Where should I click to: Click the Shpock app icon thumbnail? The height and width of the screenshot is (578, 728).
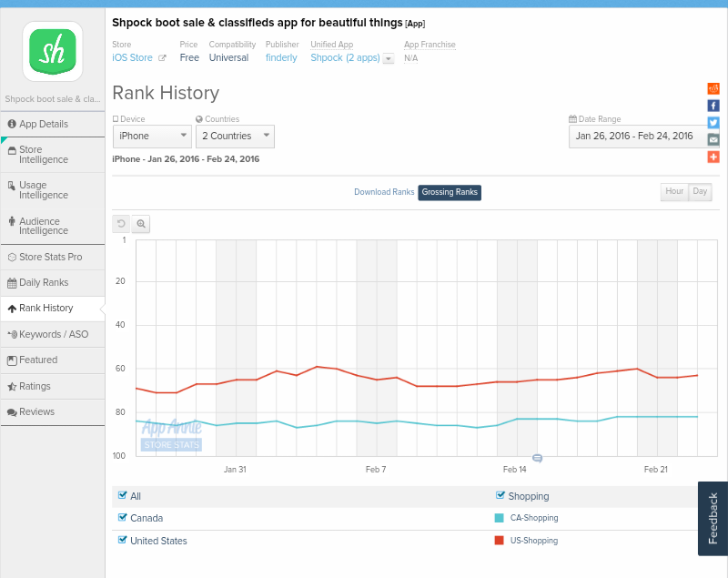pyautogui.click(x=52, y=51)
